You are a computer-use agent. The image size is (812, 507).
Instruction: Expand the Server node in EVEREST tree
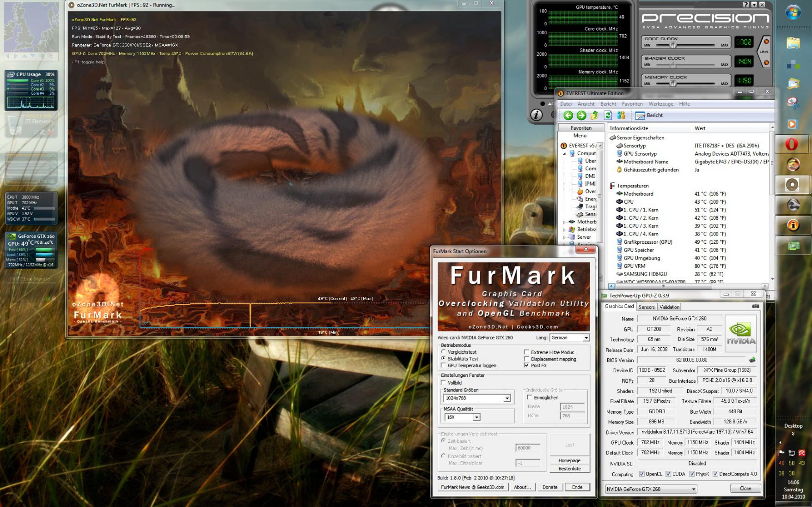tap(565, 237)
